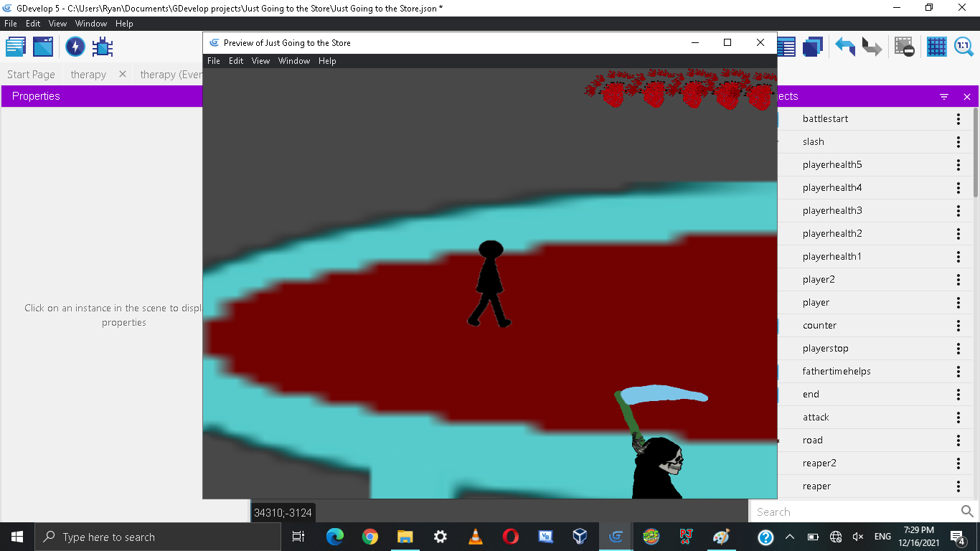Open the Help menu in Preview window

(327, 61)
